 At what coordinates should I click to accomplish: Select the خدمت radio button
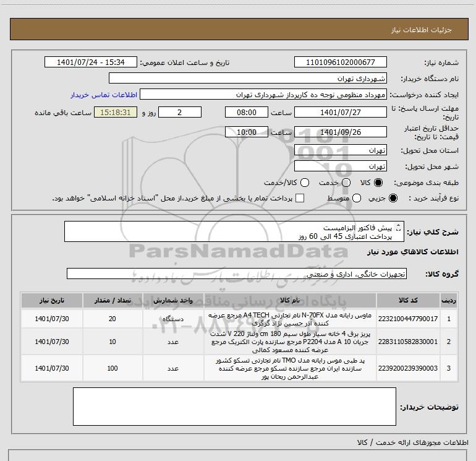(x=346, y=183)
